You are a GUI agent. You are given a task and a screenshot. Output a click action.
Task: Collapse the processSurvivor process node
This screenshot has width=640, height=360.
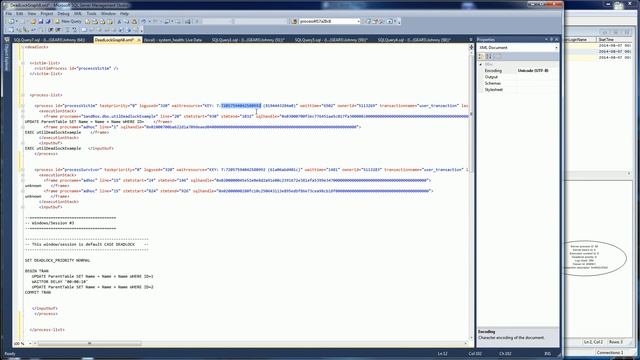(23, 169)
